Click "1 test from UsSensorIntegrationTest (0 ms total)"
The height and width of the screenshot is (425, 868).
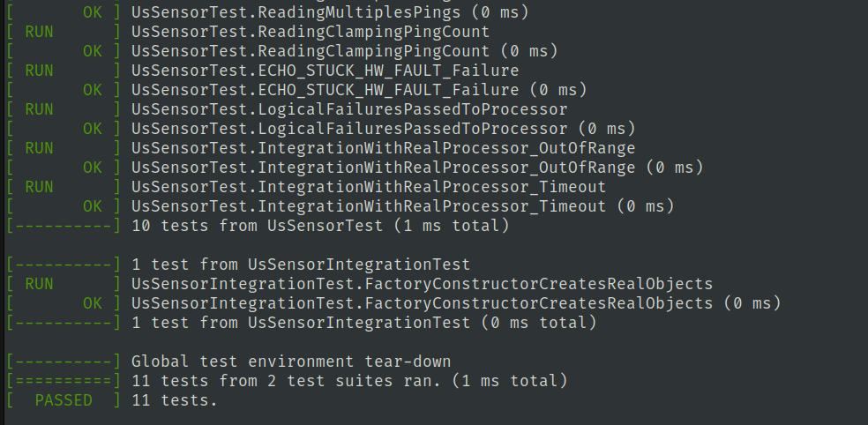[x=363, y=323]
